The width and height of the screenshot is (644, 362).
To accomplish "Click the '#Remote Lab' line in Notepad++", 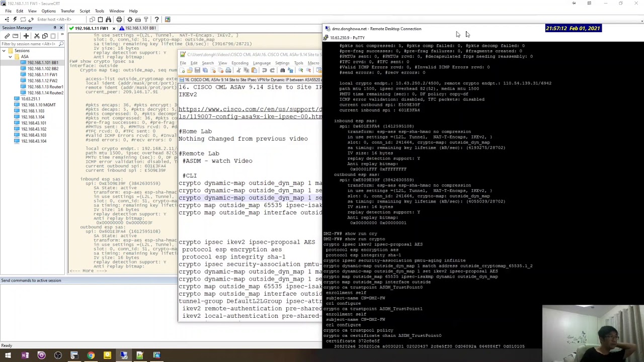I will pos(199,153).
